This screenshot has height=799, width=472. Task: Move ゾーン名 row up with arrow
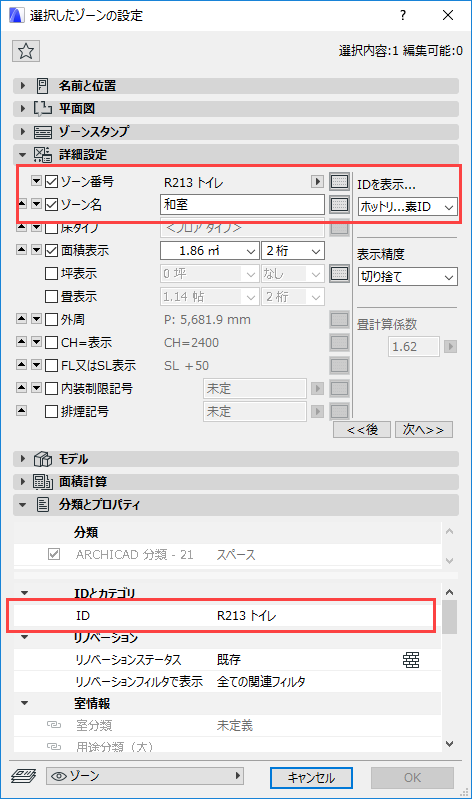[21, 204]
